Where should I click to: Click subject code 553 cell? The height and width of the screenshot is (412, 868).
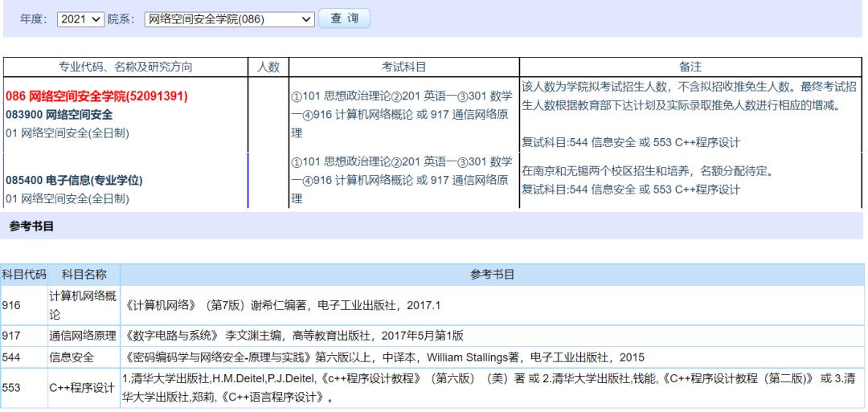click(x=24, y=388)
